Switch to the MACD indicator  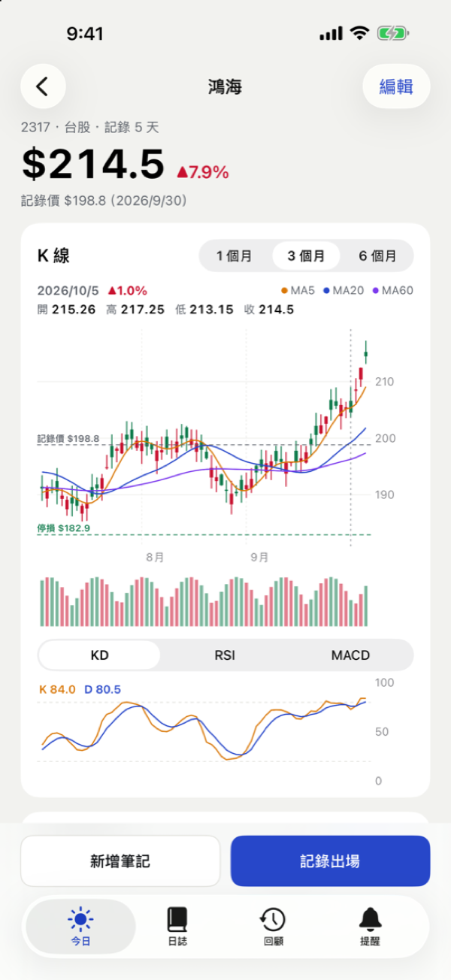pos(350,655)
